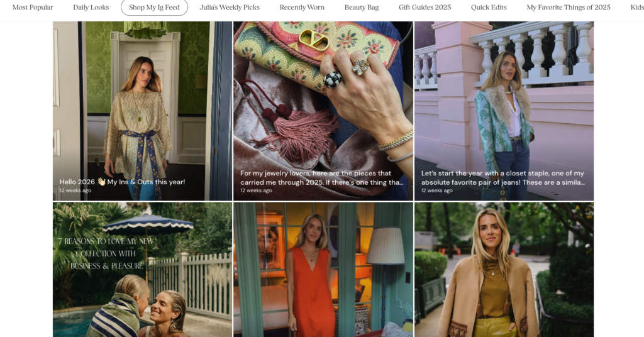
Task: Go to Julia's Weekly Picks tab
Action: coord(230,8)
